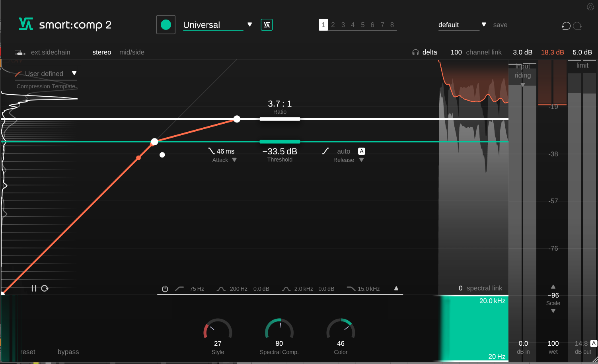The width and height of the screenshot is (598, 364).
Task: Click the Style knob
Action: (x=218, y=330)
